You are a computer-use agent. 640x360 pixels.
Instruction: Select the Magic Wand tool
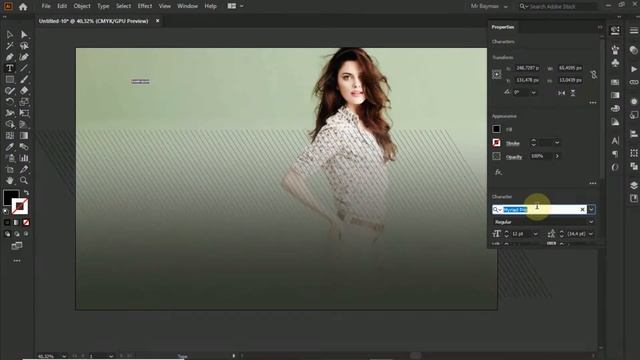tap(10, 46)
